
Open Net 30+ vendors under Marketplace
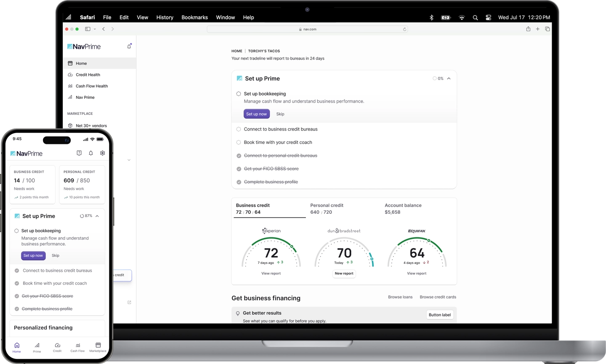91,125
